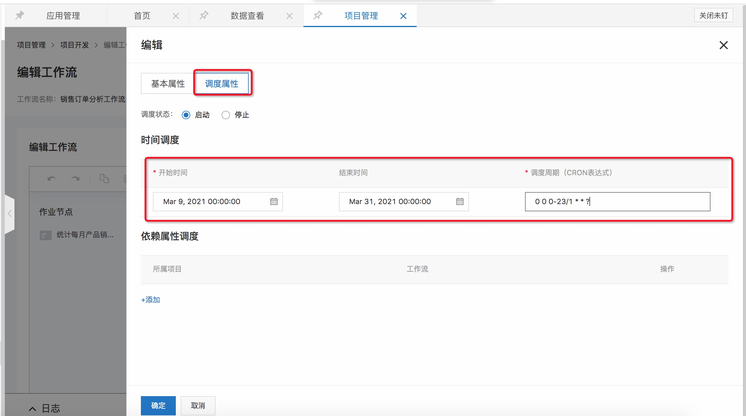
Task: Click +添加 dependency link
Action: point(150,300)
